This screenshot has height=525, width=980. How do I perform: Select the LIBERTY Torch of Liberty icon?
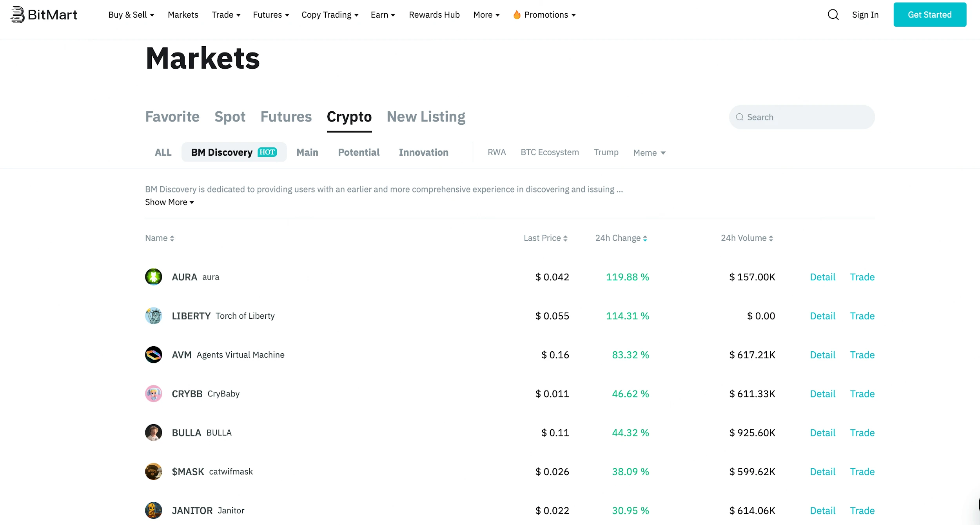pyautogui.click(x=154, y=316)
